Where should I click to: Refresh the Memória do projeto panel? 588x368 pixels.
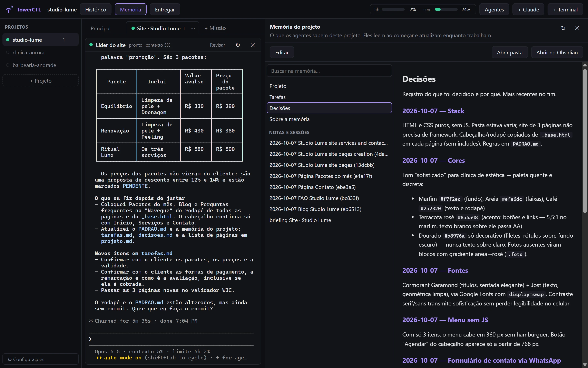click(563, 28)
